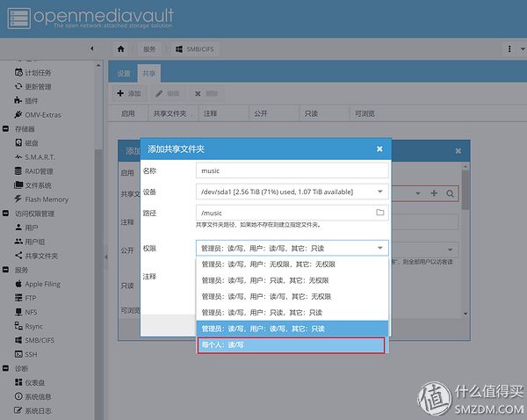527x420 pixels.
Task: Collapse the storage section in sidebar
Action: (6, 129)
